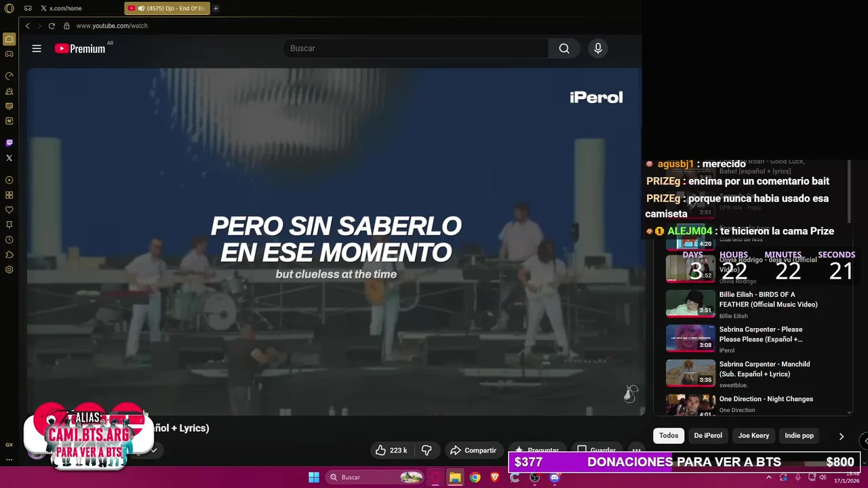Dislike the video with thumbs-down

pos(427,450)
